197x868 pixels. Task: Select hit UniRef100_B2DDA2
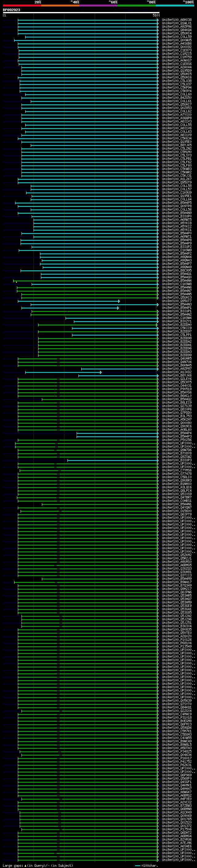click(177, 342)
